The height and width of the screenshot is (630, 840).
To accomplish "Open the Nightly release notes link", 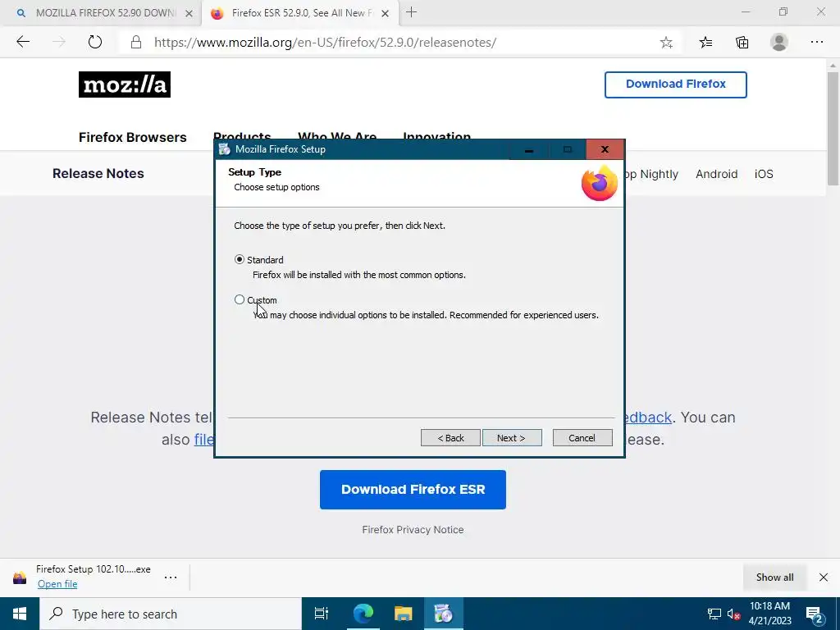I will [659, 174].
